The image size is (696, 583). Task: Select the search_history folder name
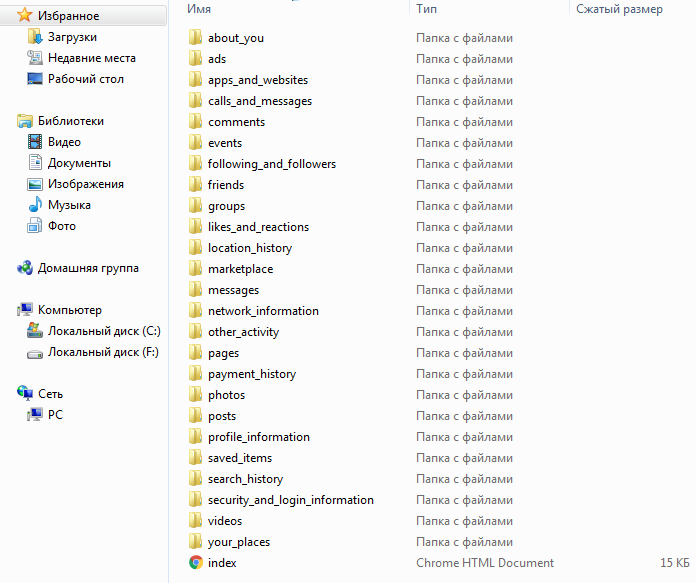pos(245,479)
